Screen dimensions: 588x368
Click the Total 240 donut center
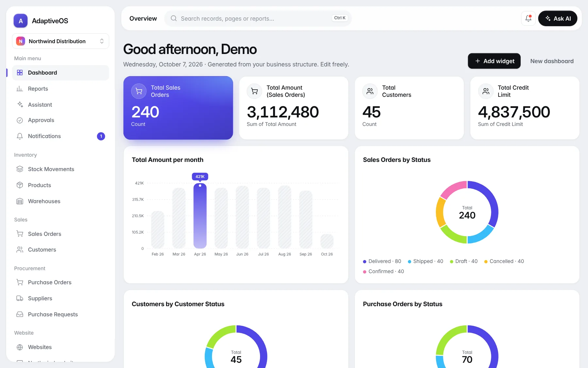(467, 213)
